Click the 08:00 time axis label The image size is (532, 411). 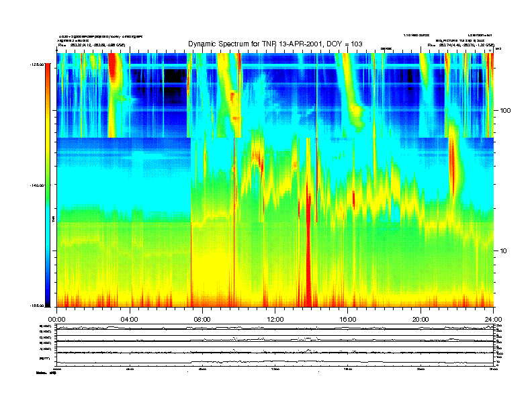coord(202,320)
